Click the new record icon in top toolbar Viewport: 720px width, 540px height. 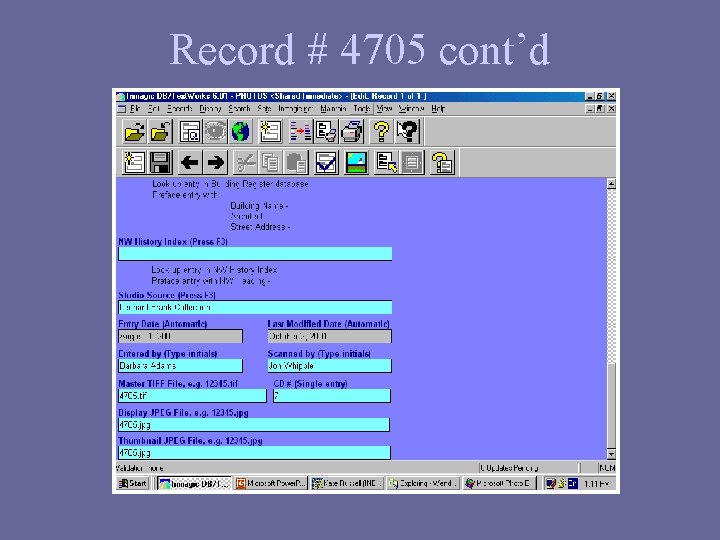pyautogui.click(x=270, y=132)
